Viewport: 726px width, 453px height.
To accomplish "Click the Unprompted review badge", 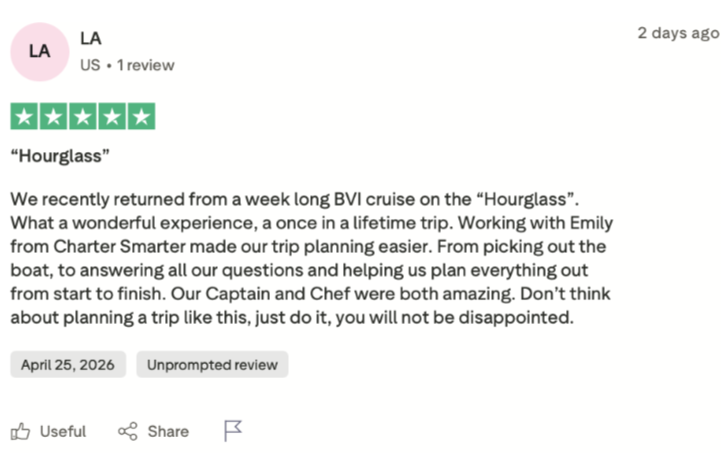I will 212,365.
